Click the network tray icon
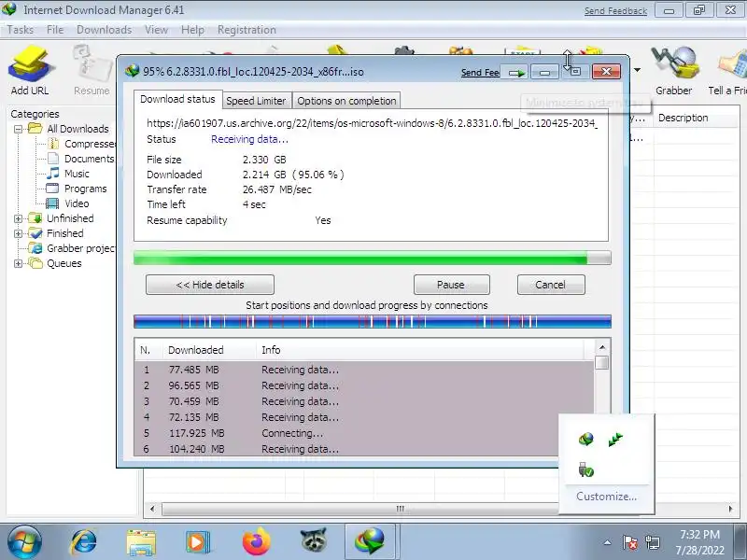Viewport: 747px width, 560px height. pos(652,542)
